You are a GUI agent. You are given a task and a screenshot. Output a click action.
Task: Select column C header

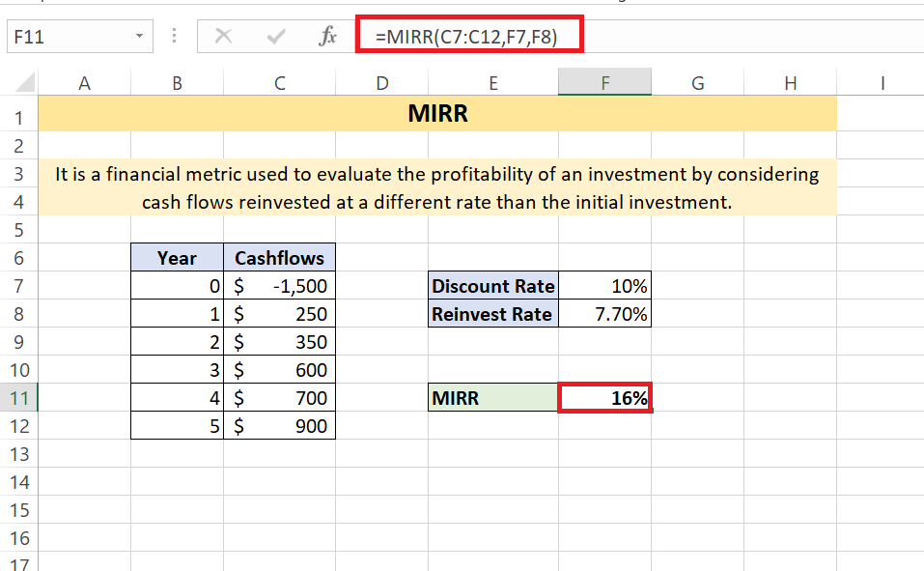pyautogui.click(x=279, y=83)
